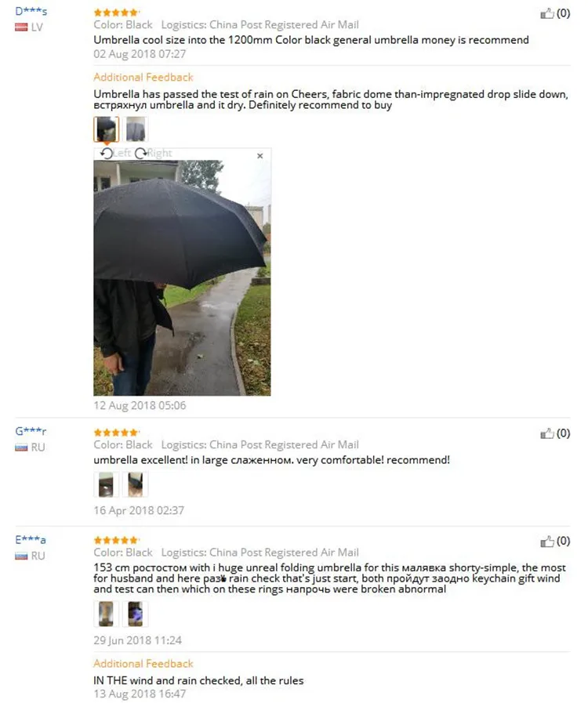Rotate the enlarged photo right
This screenshot has width=588, height=703.
pos(154,154)
